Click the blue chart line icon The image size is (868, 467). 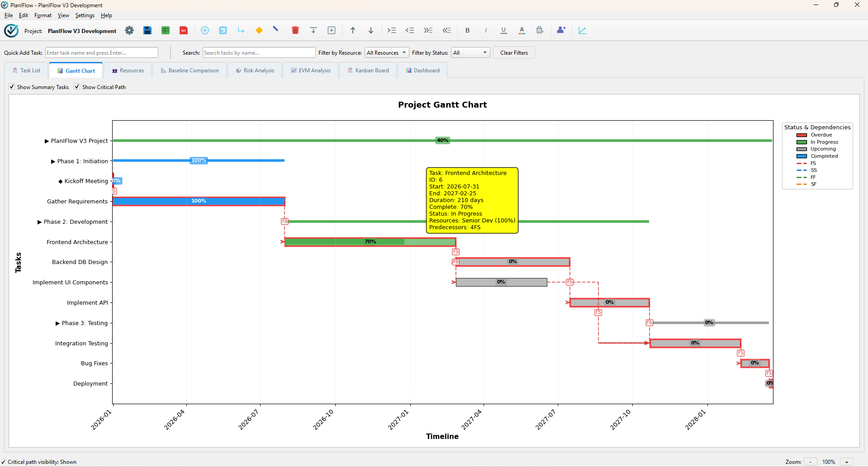pos(583,30)
